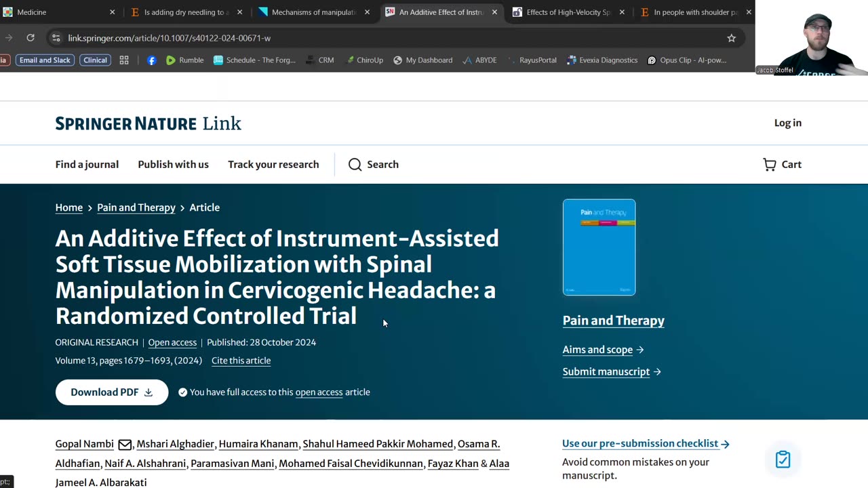The width and height of the screenshot is (868, 488).
Task: Open the Facebook bookmark icon
Action: point(151,60)
